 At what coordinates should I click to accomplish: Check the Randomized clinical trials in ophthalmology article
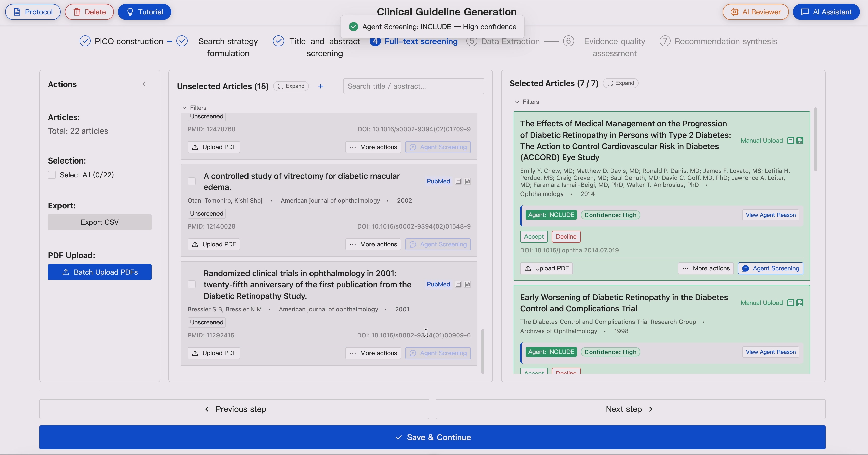pos(191,285)
